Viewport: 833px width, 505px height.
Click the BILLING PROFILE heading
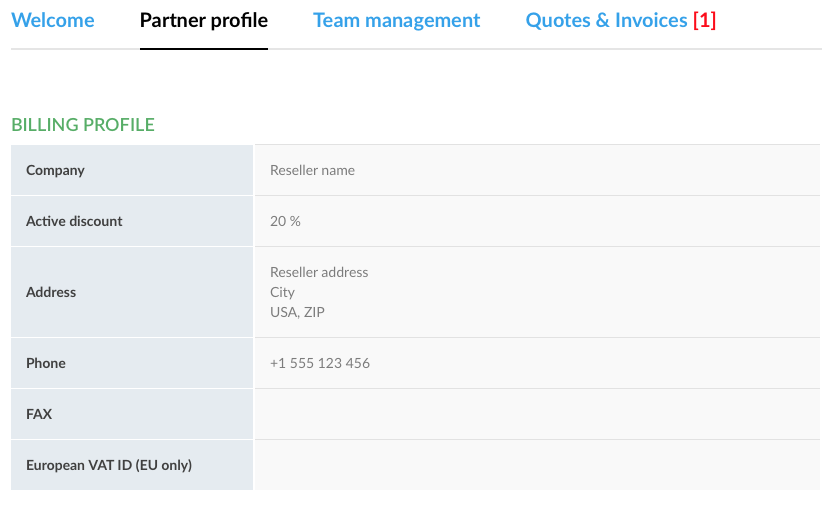tap(83, 125)
